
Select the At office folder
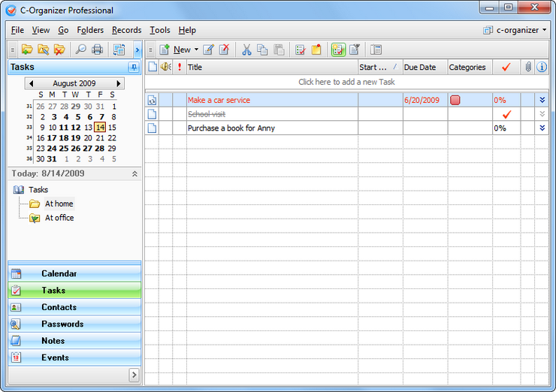point(59,218)
